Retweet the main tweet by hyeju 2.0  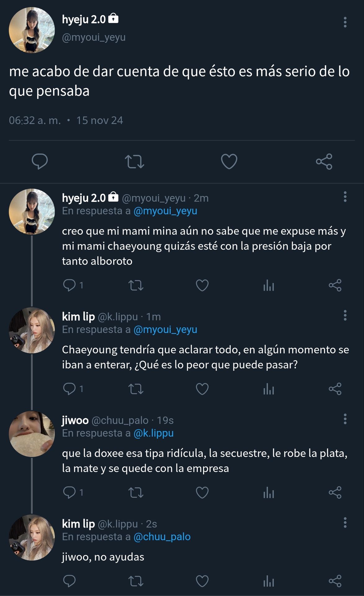[135, 161]
